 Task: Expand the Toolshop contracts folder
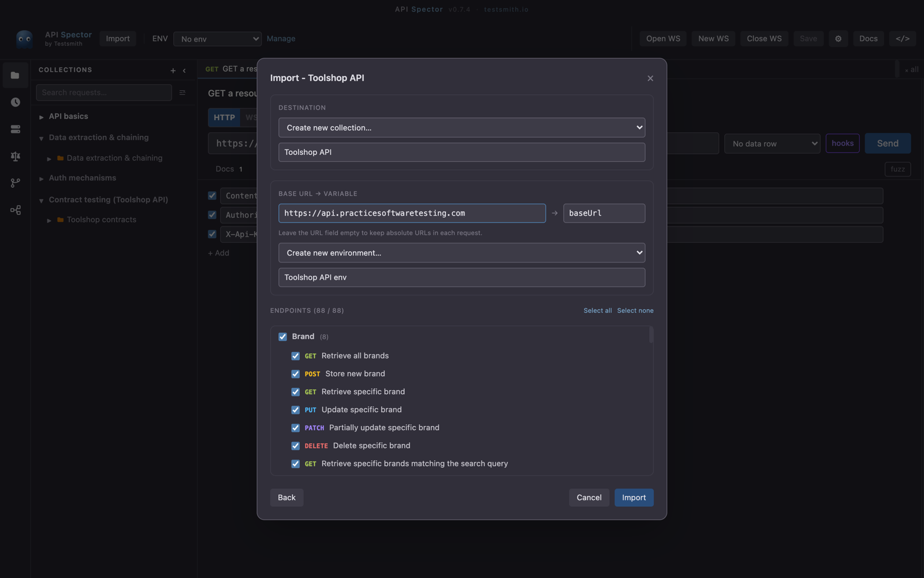(x=49, y=220)
